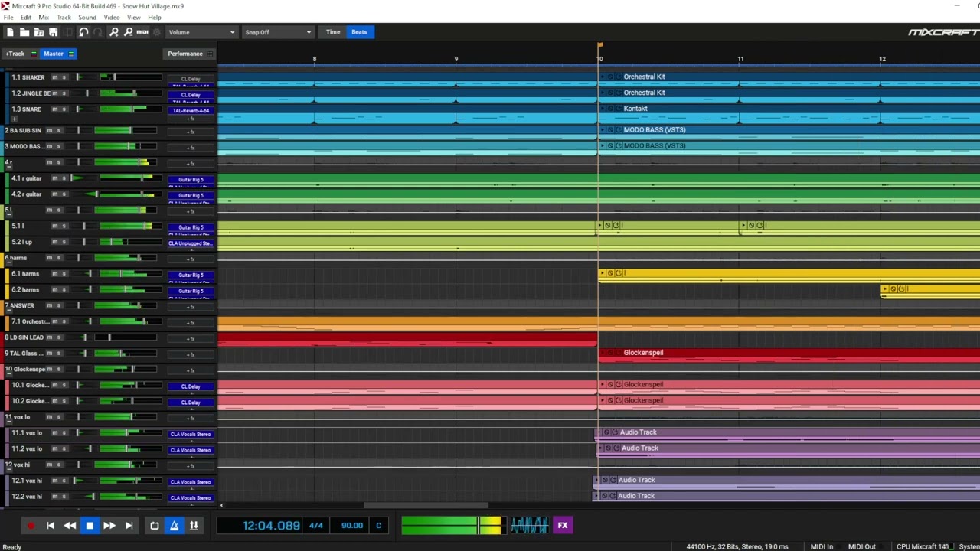Open the Track menu
The width and height of the screenshot is (980, 551).
tap(64, 17)
